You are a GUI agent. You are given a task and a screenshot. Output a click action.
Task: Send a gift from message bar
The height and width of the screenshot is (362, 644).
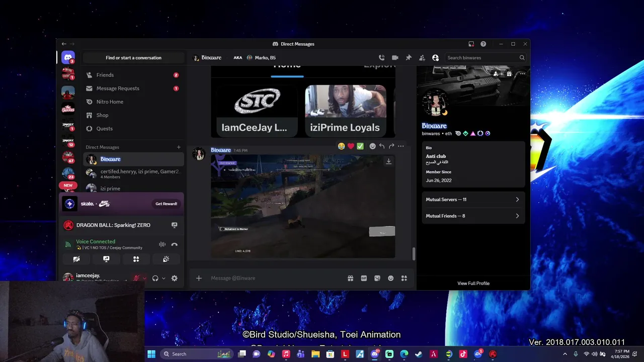(350, 278)
